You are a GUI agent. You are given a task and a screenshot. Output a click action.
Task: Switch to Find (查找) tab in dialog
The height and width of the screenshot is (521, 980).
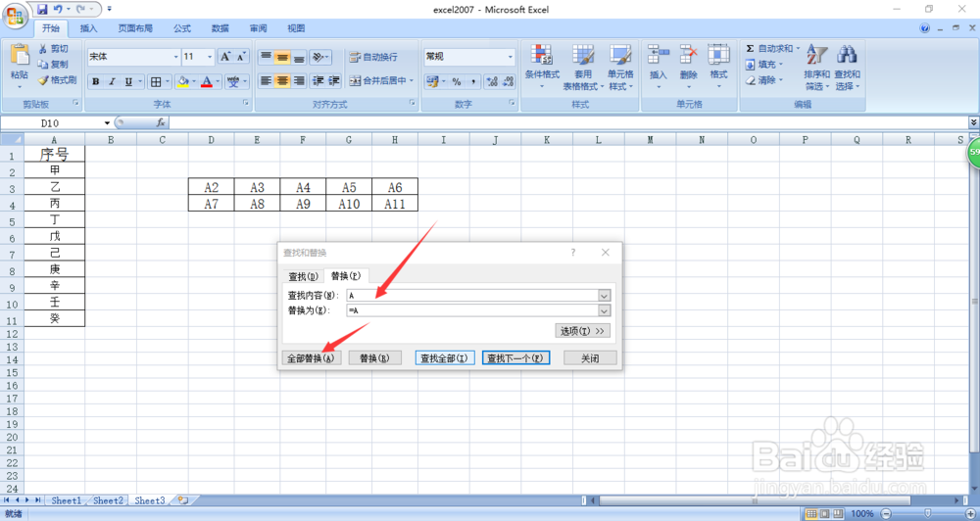point(303,276)
